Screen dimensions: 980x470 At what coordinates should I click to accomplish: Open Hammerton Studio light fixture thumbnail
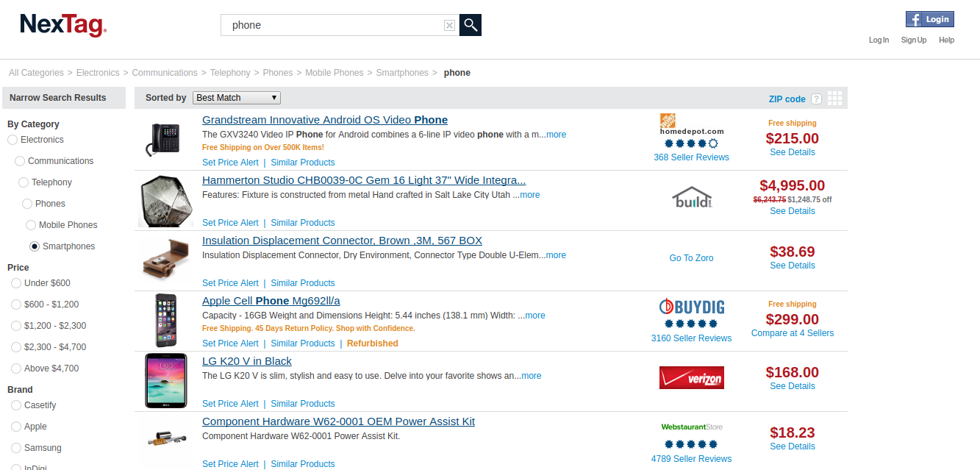pos(166,201)
